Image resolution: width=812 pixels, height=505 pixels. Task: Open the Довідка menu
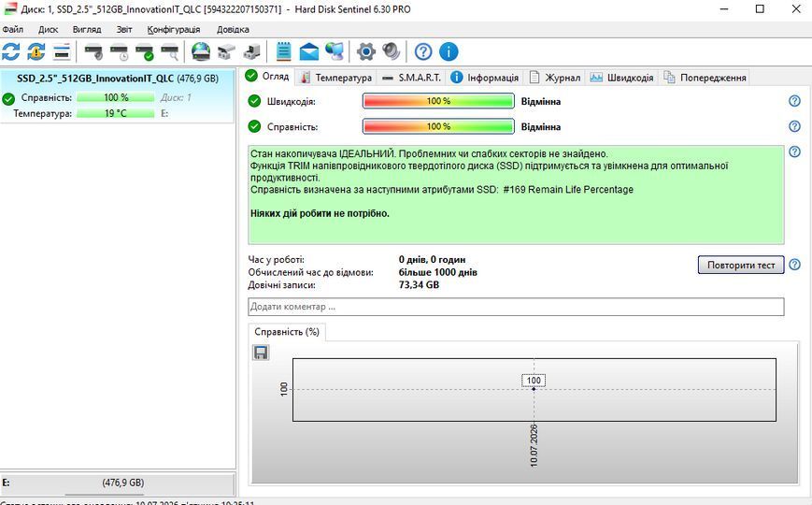click(x=233, y=29)
